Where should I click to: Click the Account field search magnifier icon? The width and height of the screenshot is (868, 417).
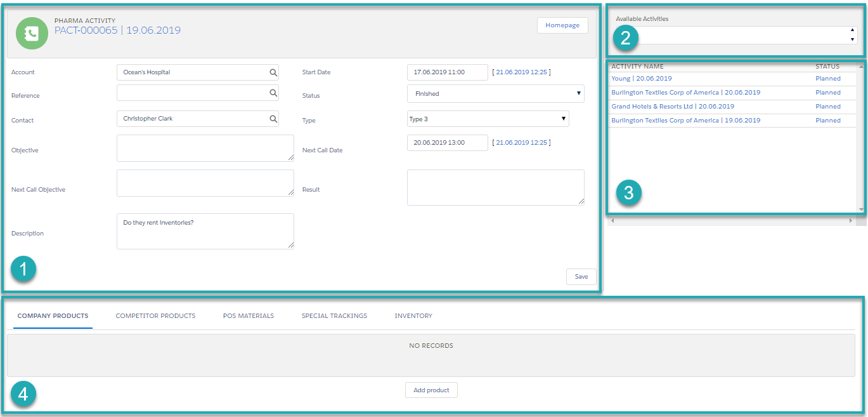273,72
